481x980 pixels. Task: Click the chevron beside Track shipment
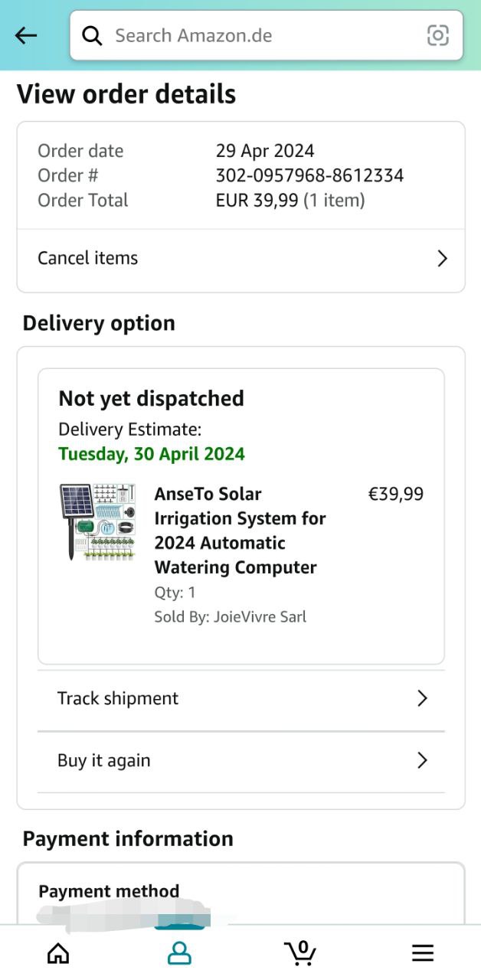(x=422, y=698)
